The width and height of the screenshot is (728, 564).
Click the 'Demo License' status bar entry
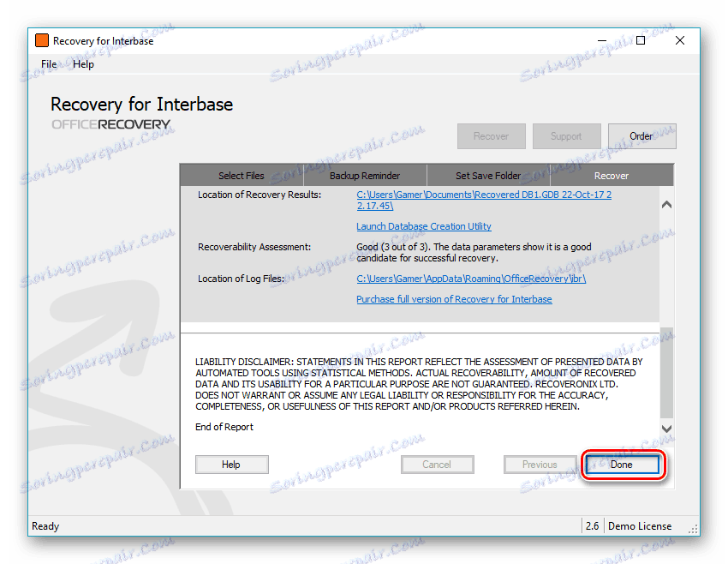pos(640,526)
